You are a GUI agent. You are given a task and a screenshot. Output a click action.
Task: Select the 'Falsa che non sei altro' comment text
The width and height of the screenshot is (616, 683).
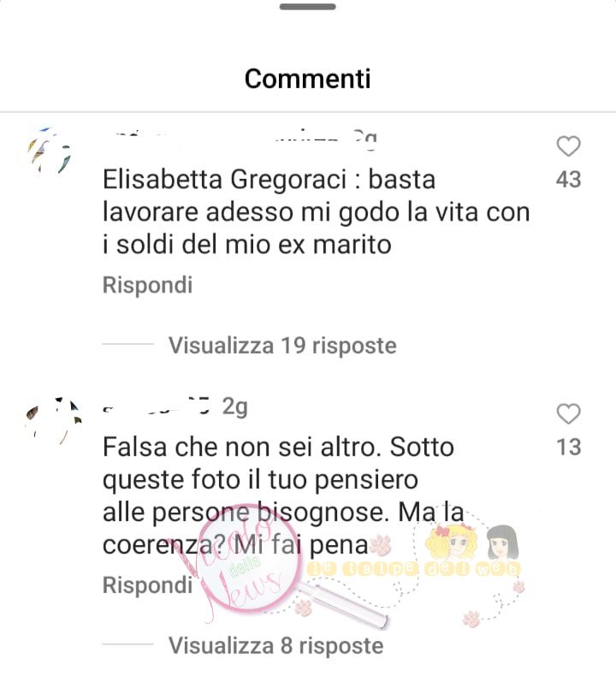pos(283,496)
